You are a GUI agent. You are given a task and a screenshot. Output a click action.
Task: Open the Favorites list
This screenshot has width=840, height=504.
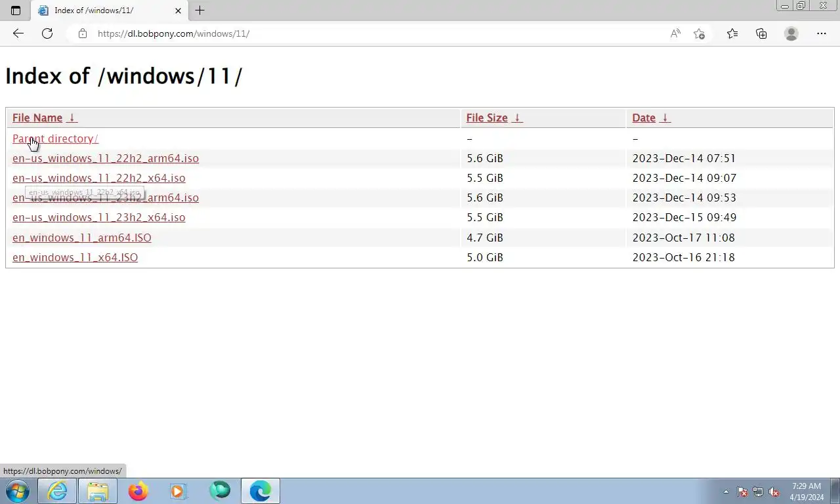tap(732, 33)
